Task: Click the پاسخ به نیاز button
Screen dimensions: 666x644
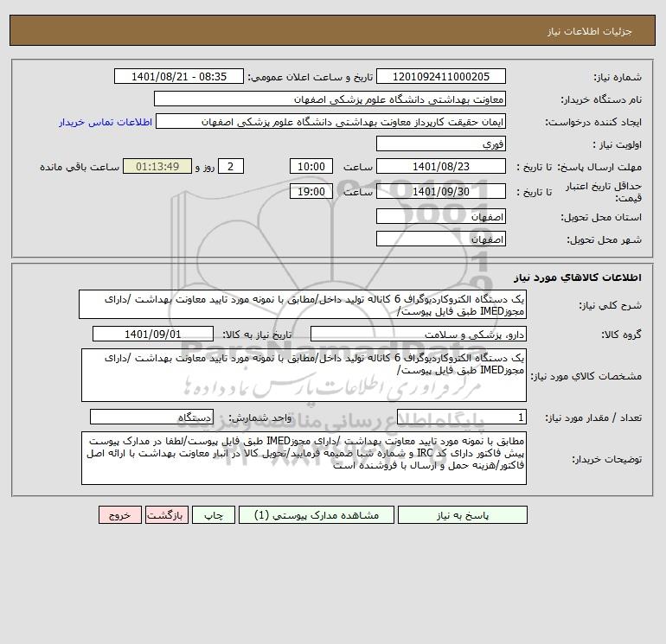Action: point(463,515)
